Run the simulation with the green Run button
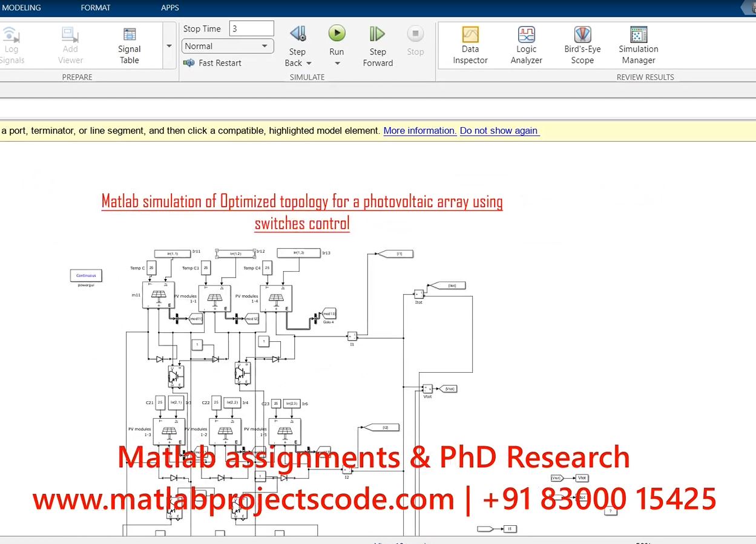Screen dimensions: 756x544 (x=337, y=34)
